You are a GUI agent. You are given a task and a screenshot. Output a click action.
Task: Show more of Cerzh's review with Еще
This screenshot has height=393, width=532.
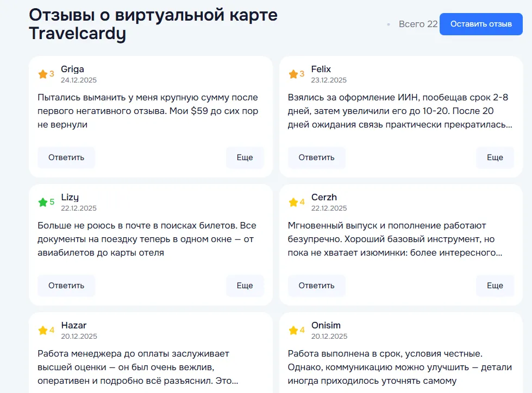(495, 286)
